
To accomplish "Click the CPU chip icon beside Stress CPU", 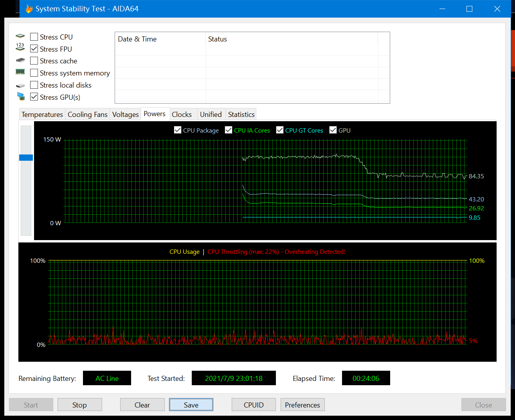I will click(20, 36).
